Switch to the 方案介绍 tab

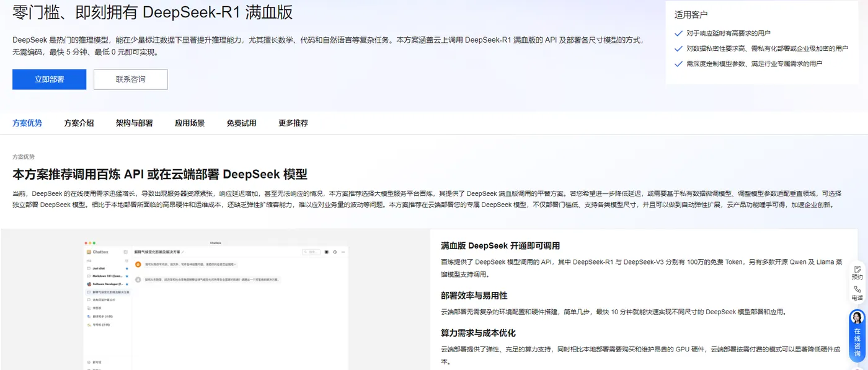[x=79, y=123]
